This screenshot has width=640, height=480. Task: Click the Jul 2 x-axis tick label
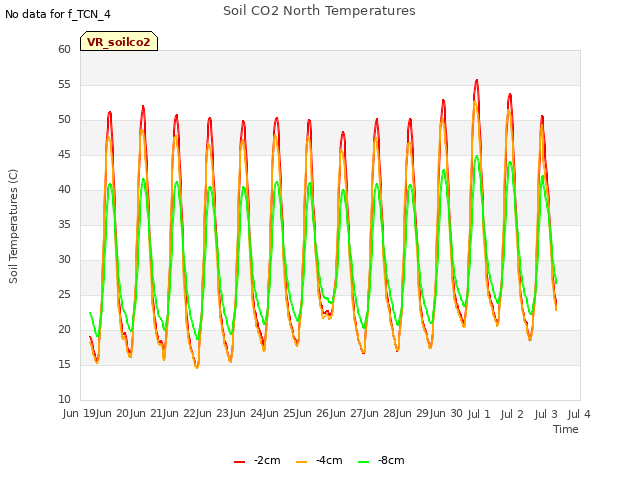512,414
